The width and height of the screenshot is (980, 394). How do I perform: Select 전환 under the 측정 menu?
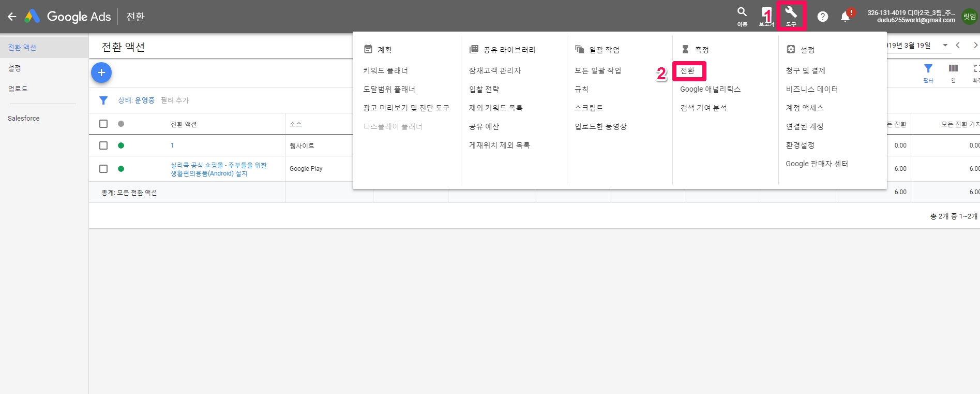(687, 71)
